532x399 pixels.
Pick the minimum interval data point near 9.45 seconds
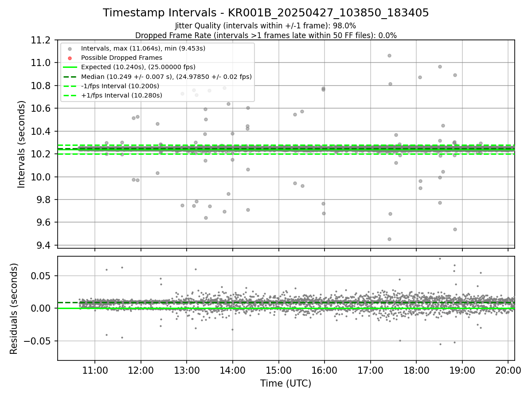click(x=389, y=239)
